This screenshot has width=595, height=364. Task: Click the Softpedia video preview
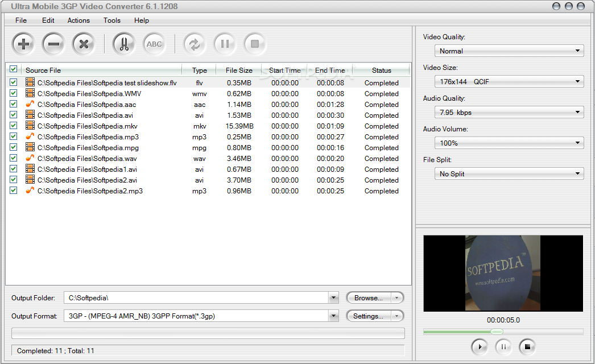point(503,274)
